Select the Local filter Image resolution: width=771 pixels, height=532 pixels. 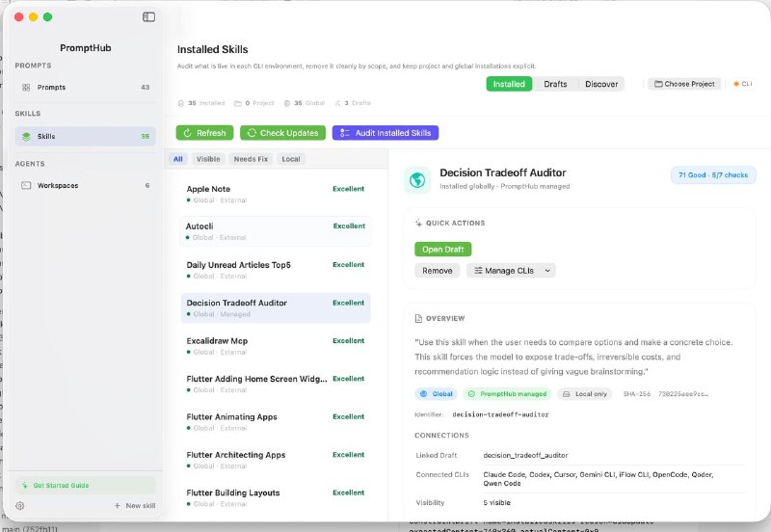point(291,159)
